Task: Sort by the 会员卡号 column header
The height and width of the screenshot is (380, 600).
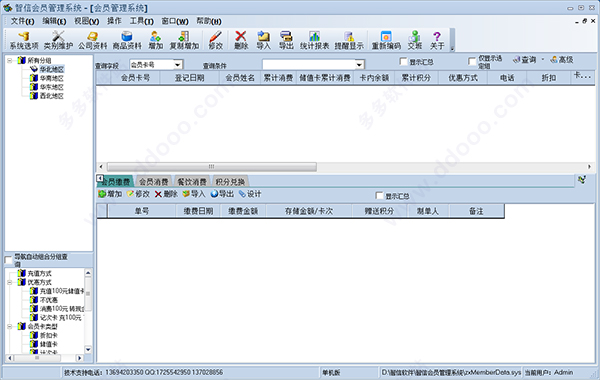Action: (x=135, y=78)
